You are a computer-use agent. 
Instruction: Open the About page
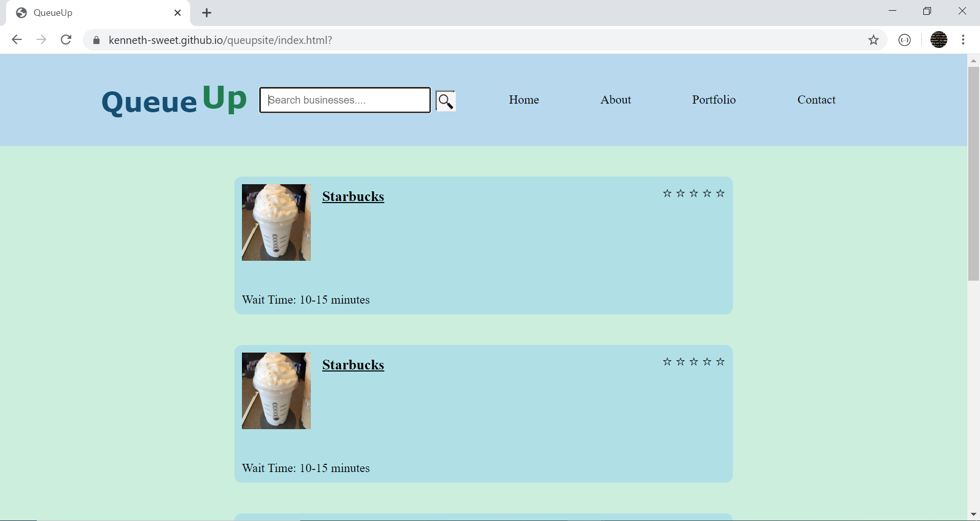(x=616, y=100)
